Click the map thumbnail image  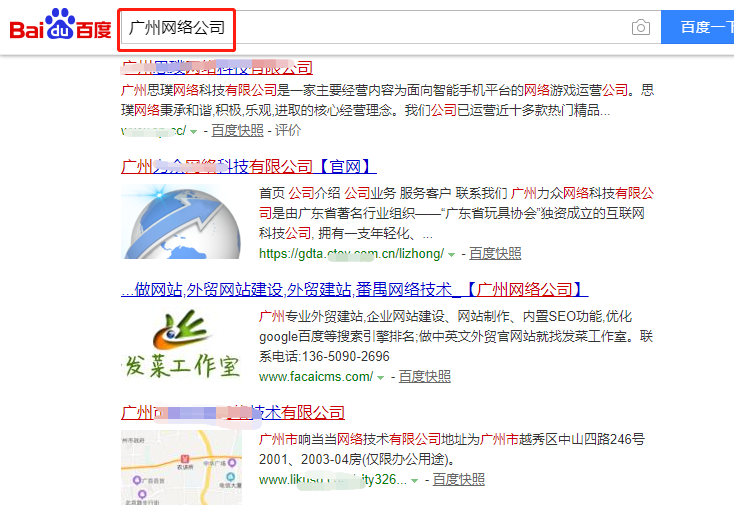point(181,467)
